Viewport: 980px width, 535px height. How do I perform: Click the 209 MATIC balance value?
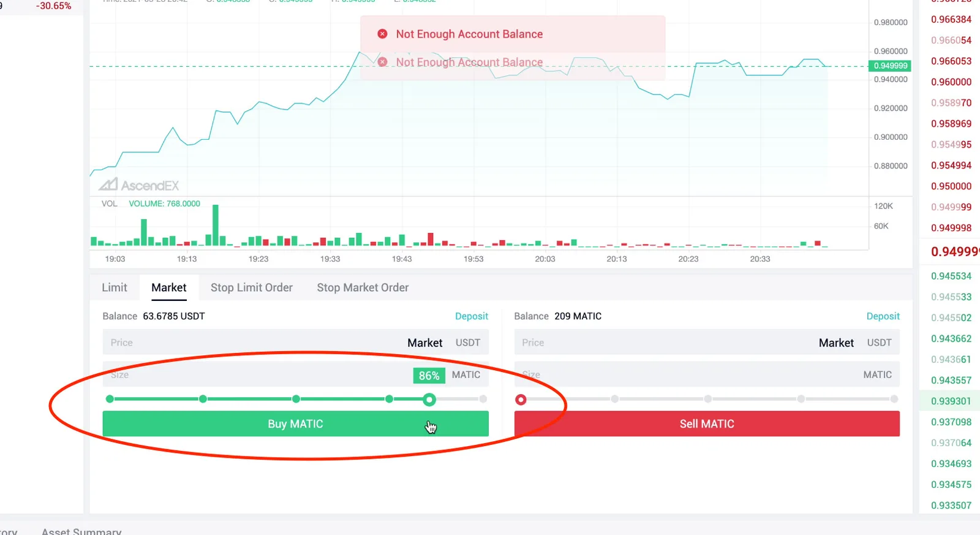pos(578,316)
